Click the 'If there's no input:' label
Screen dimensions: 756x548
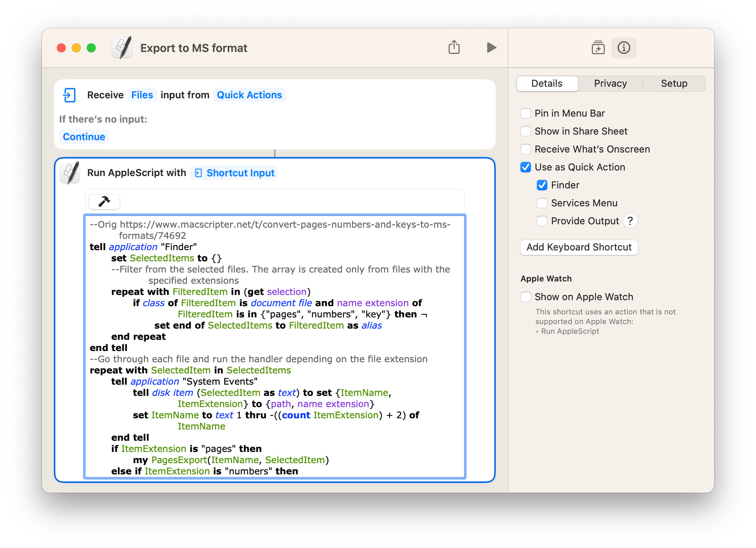(x=103, y=119)
